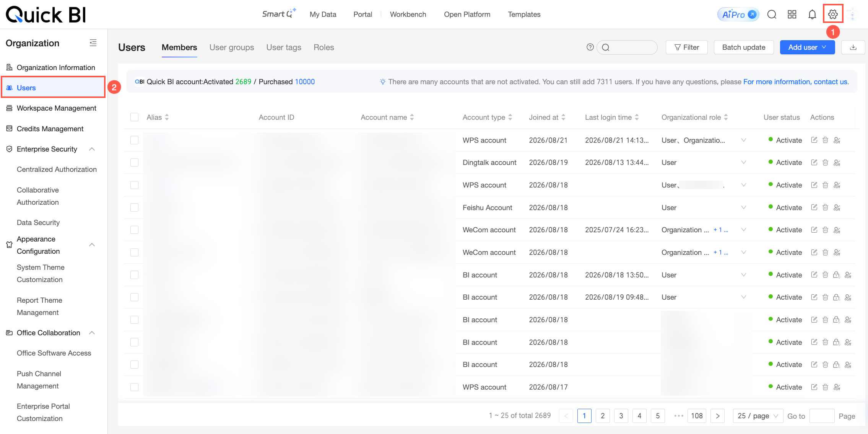Screen dimensions: 868x434
Task: Click the download export icon
Action: coord(853,47)
